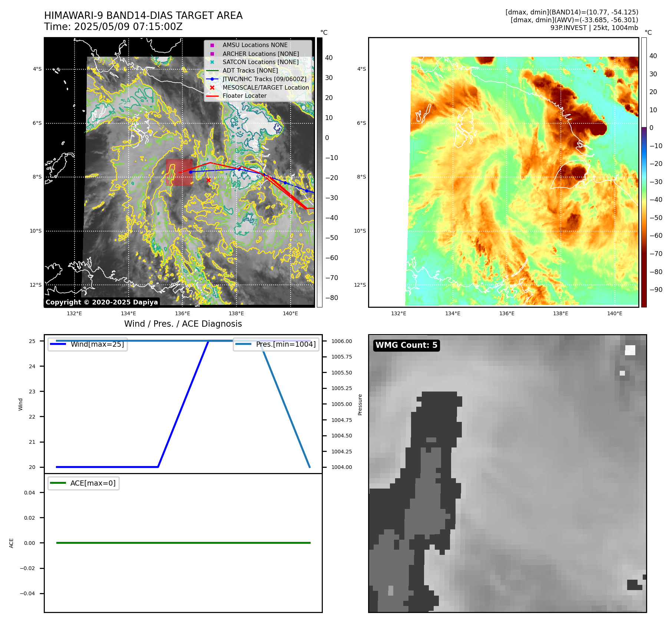
Task: Click the 'Wind[max=25]' legend entry
Action: click(x=88, y=344)
